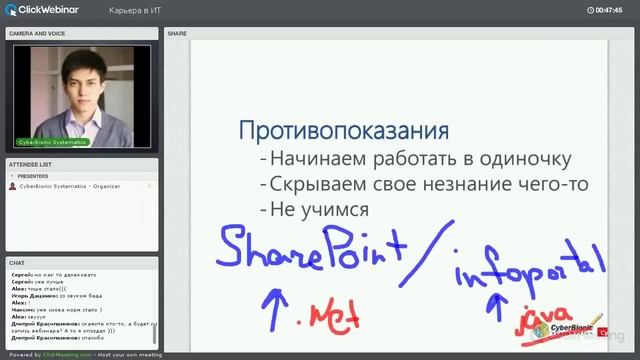Click the organizer avatar icon in attendee list

(x=13, y=186)
